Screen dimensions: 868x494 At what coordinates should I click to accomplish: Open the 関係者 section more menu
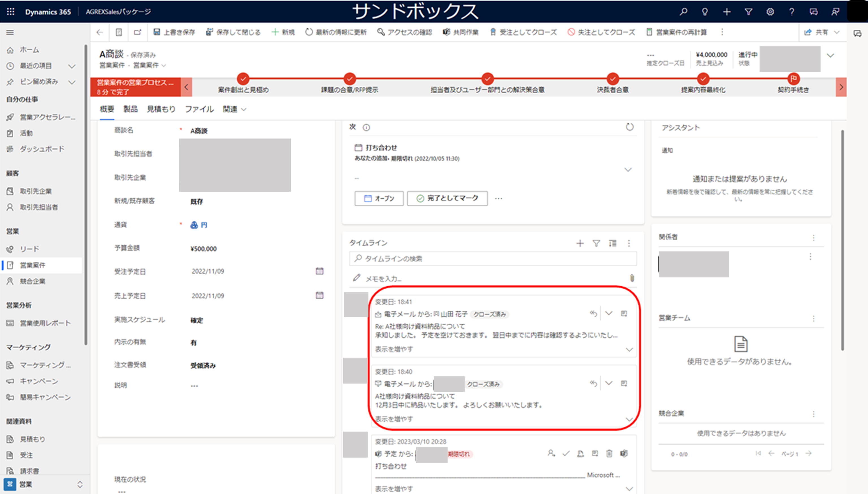tap(813, 237)
